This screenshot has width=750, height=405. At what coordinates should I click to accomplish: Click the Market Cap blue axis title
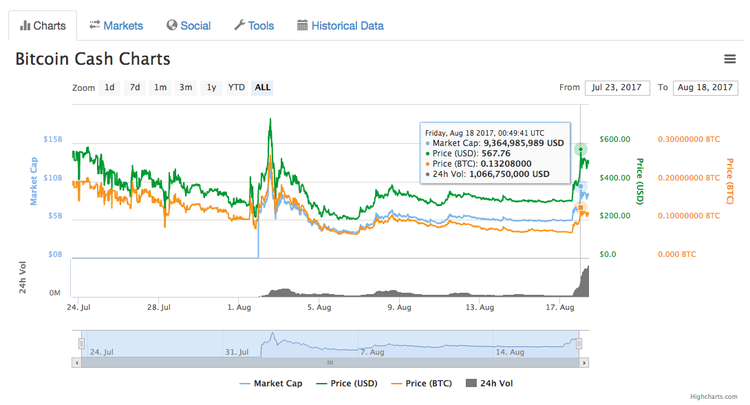33,181
